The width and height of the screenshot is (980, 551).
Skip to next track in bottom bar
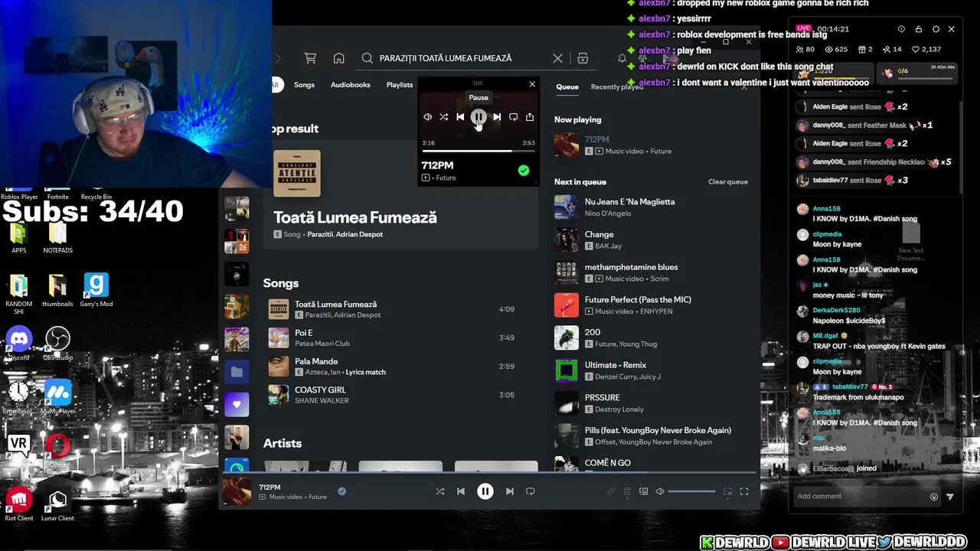pyautogui.click(x=510, y=491)
